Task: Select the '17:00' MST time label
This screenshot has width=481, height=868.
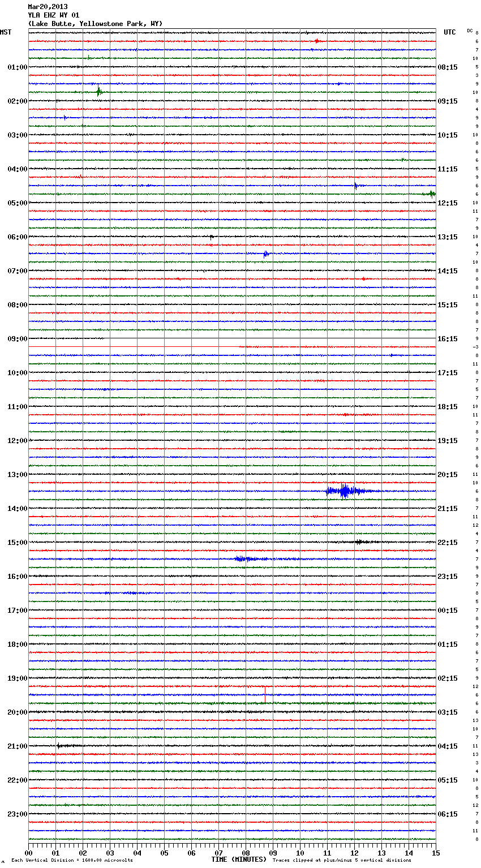Action: point(18,611)
